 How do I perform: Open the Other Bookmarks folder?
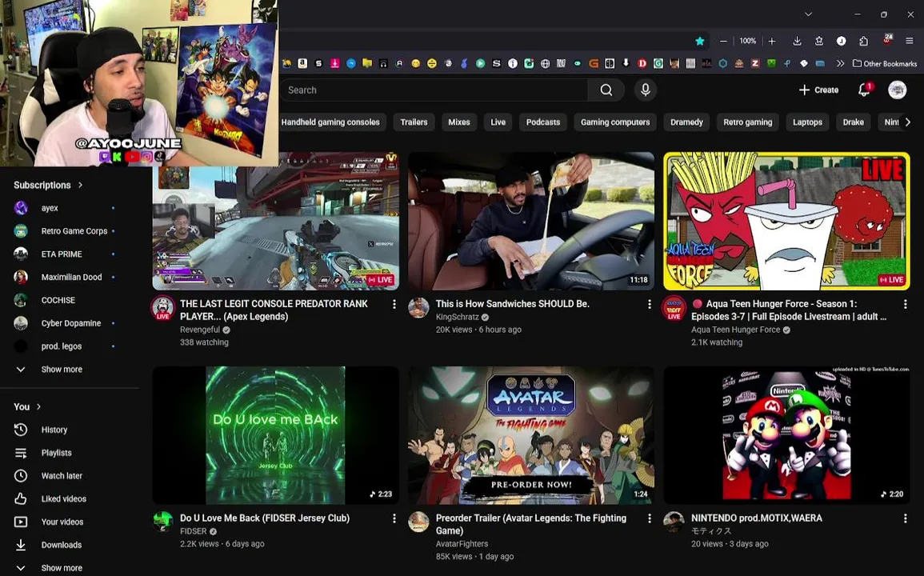point(885,63)
